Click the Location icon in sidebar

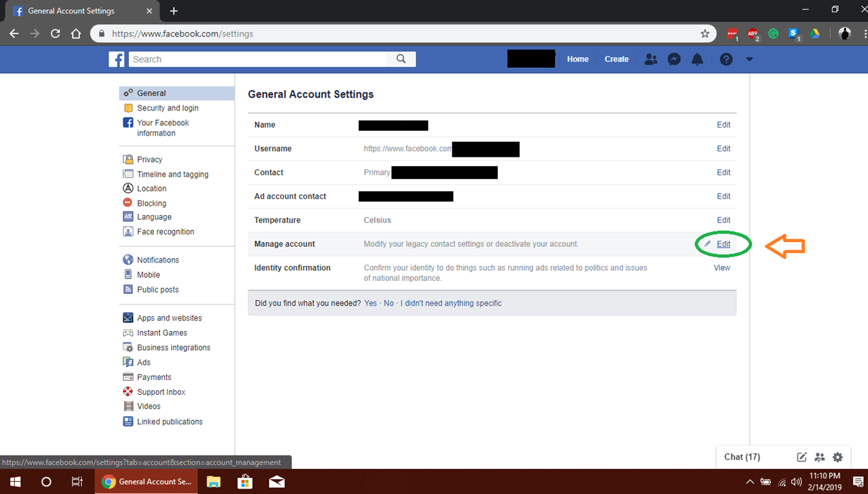[128, 188]
